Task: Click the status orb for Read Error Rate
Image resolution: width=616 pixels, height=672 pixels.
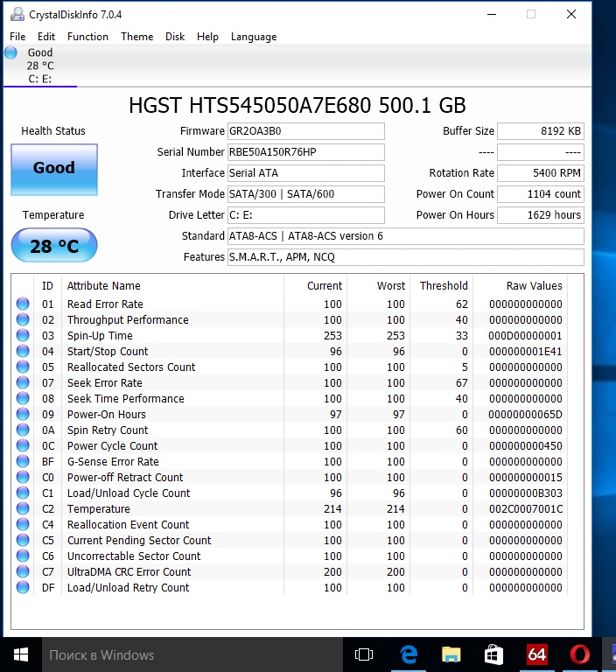Action: click(x=23, y=304)
